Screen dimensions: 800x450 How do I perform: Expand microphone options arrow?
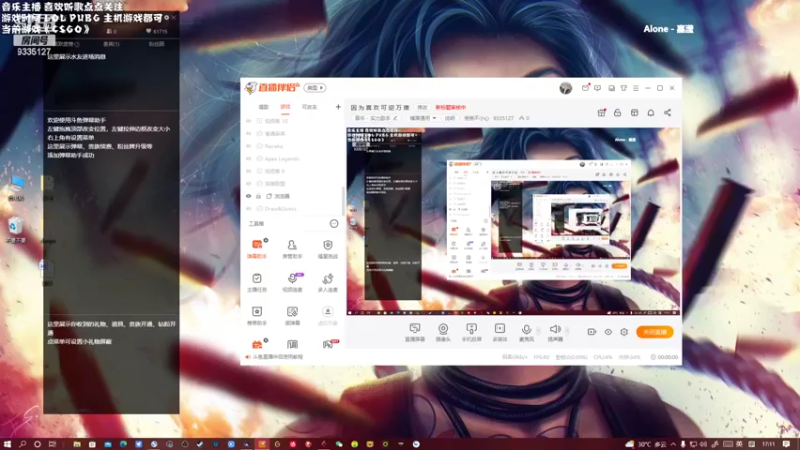(538, 331)
